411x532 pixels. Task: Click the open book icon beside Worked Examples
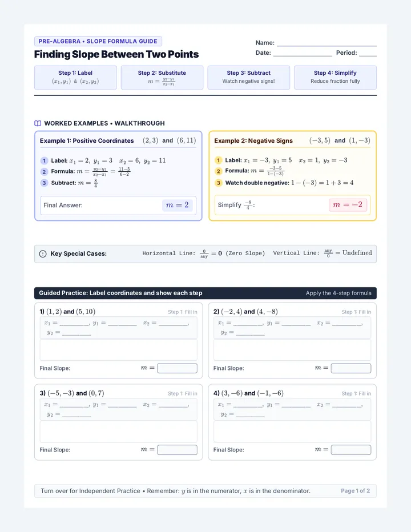coord(38,123)
